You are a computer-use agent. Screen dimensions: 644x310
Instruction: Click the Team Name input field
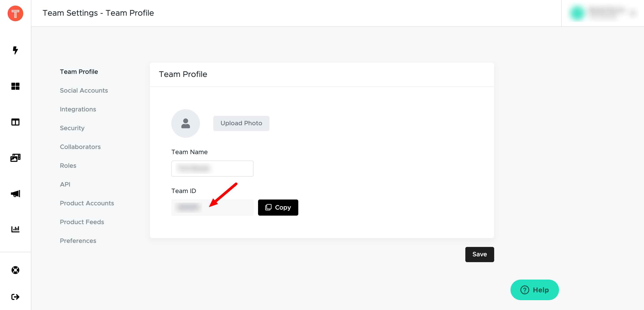212,169
